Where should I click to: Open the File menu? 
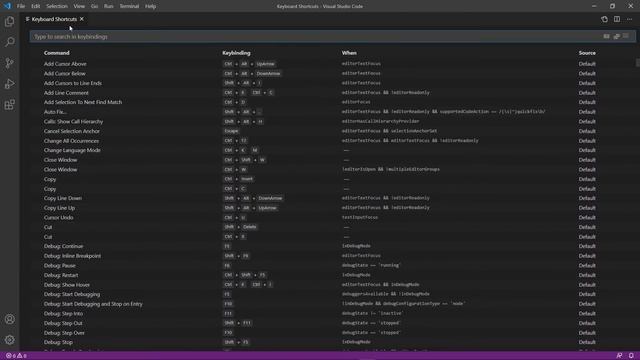point(21,6)
